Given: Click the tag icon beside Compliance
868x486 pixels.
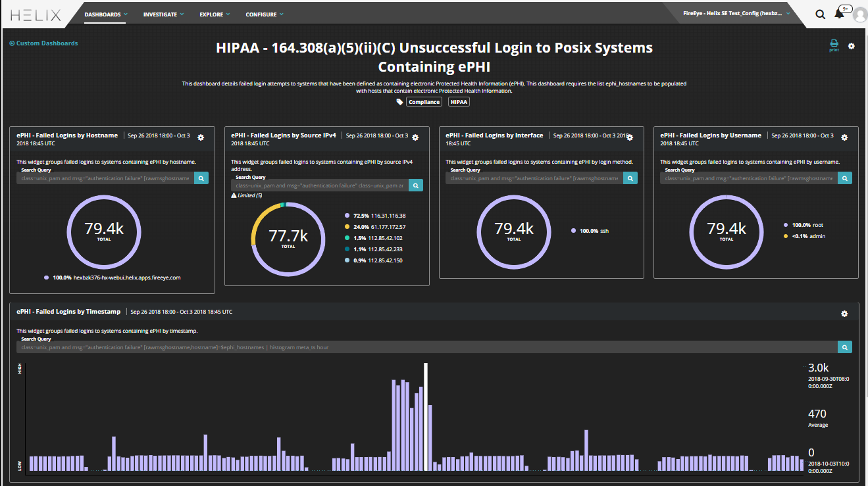Looking at the screenshot, I should (x=399, y=102).
